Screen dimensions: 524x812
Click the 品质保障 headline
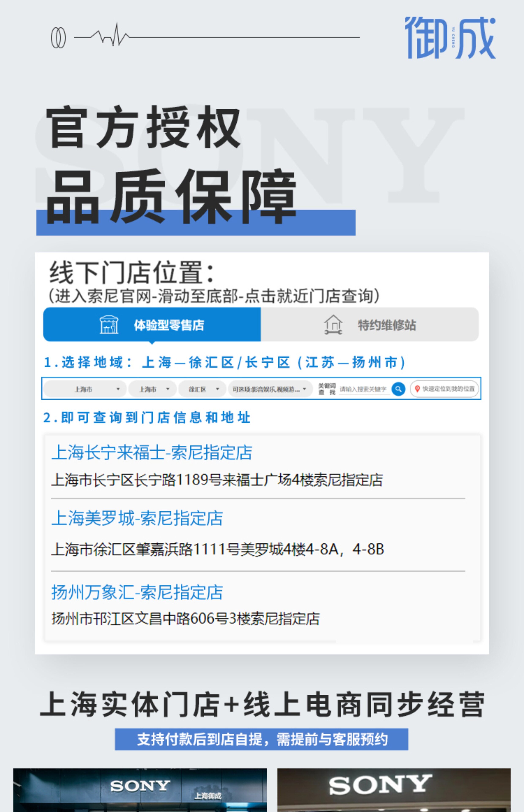[171, 196]
